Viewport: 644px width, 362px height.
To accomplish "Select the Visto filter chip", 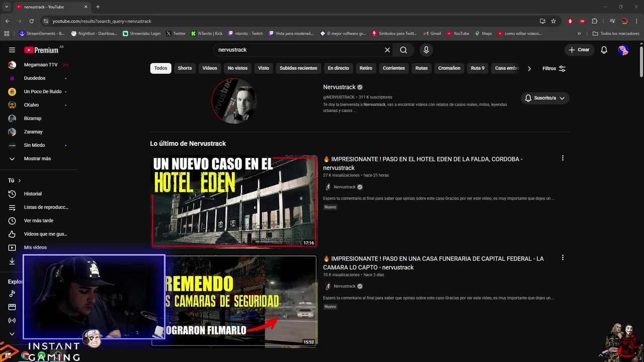I will pyautogui.click(x=264, y=68).
